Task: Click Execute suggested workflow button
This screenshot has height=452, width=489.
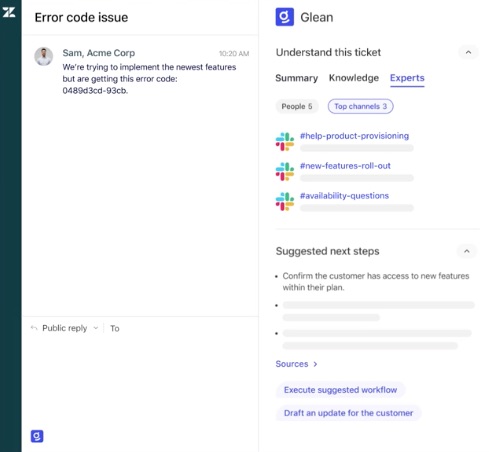Action: pyautogui.click(x=340, y=390)
